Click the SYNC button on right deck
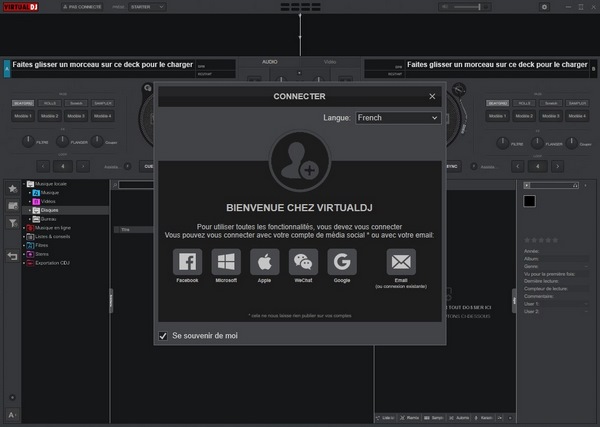 (453, 166)
